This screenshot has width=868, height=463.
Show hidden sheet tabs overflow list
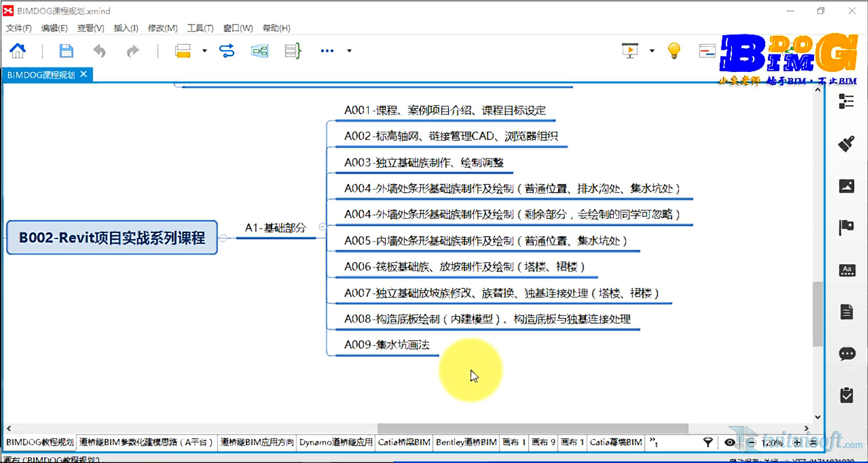click(653, 442)
